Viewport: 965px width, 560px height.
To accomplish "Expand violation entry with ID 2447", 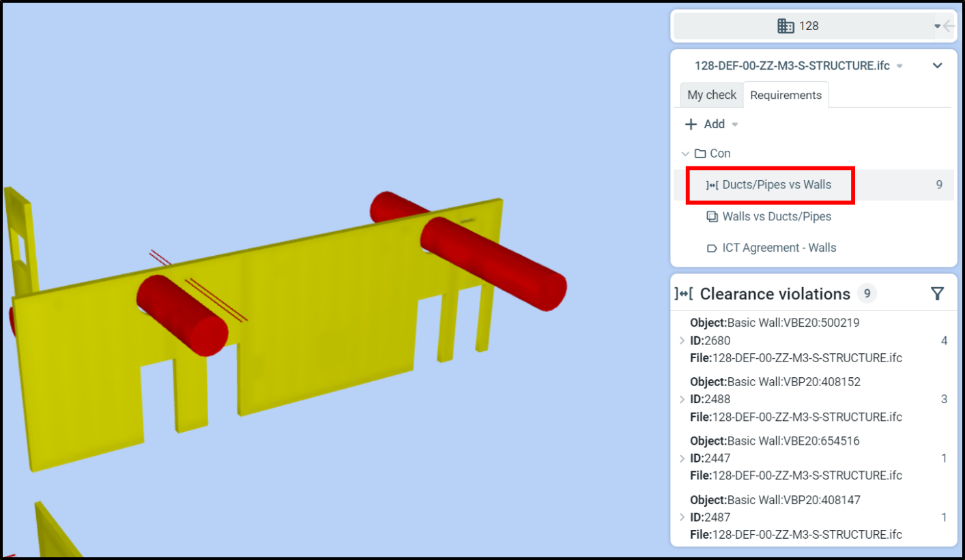I will [x=682, y=458].
